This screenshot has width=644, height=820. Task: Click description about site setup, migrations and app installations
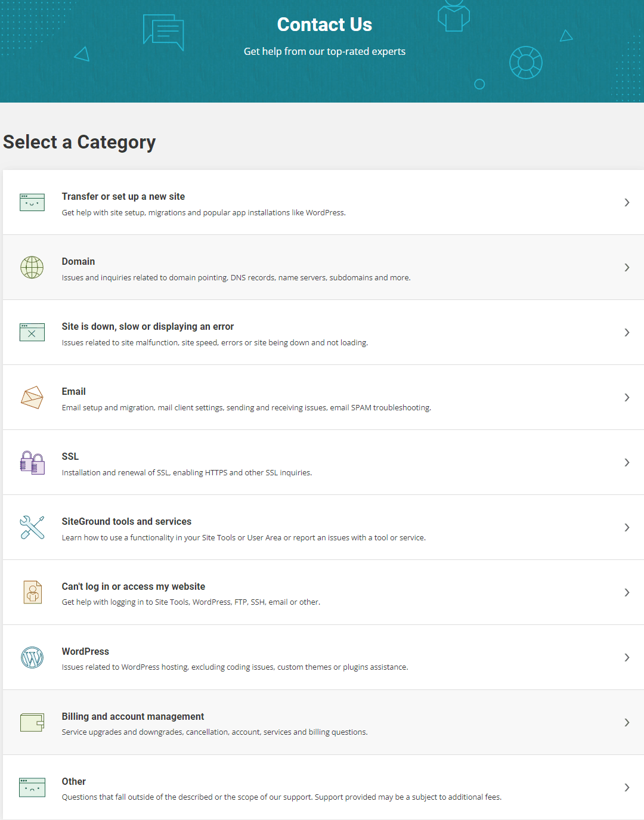(204, 212)
